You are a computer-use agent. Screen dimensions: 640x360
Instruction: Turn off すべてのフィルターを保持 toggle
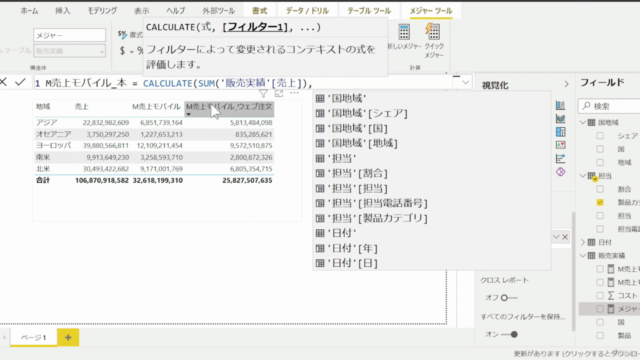(509, 334)
